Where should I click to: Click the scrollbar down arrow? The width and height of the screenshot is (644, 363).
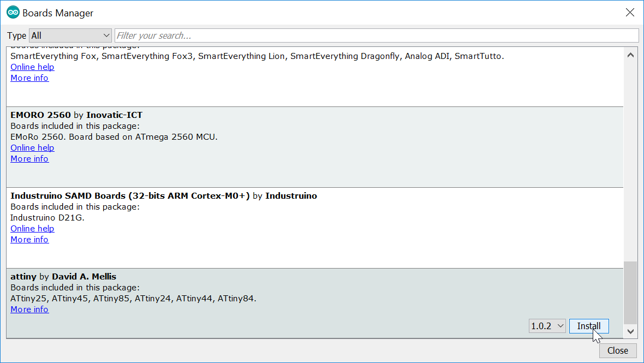point(630,331)
